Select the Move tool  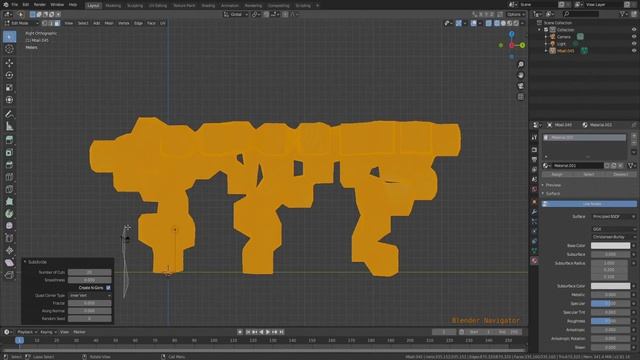point(9,63)
